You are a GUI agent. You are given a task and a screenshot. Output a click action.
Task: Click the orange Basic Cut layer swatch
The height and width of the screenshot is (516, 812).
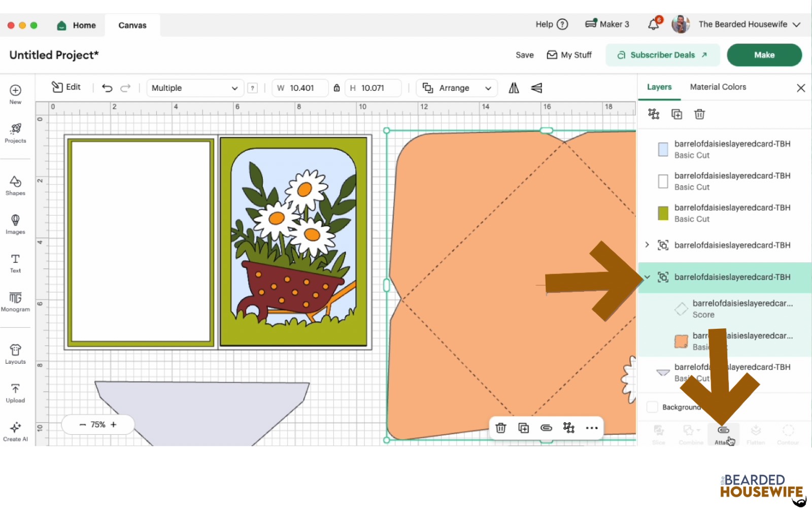(x=681, y=341)
